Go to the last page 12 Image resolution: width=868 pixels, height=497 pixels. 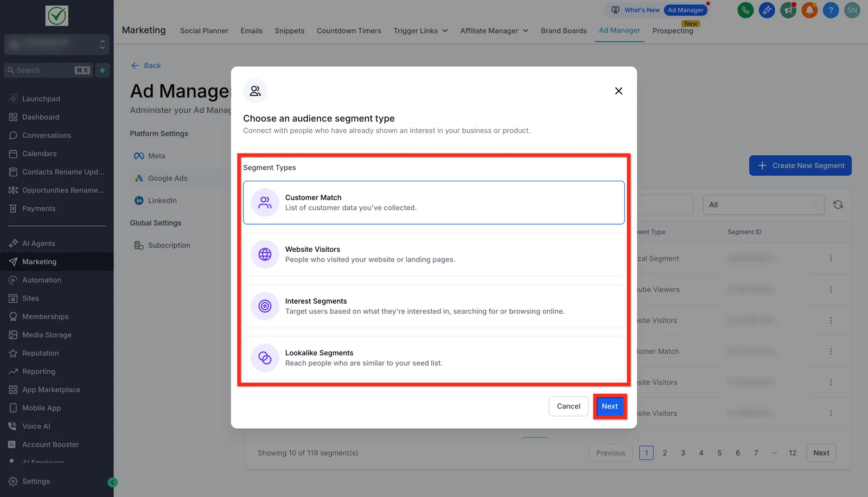(x=793, y=453)
